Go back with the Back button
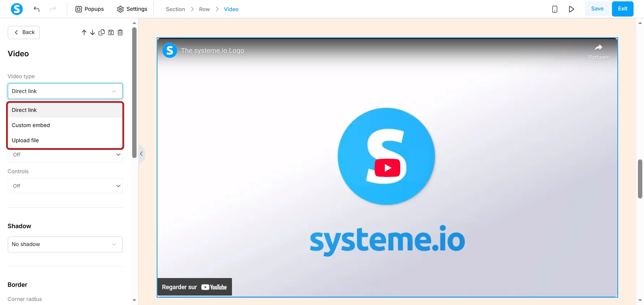 pyautogui.click(x=24, y=32)
